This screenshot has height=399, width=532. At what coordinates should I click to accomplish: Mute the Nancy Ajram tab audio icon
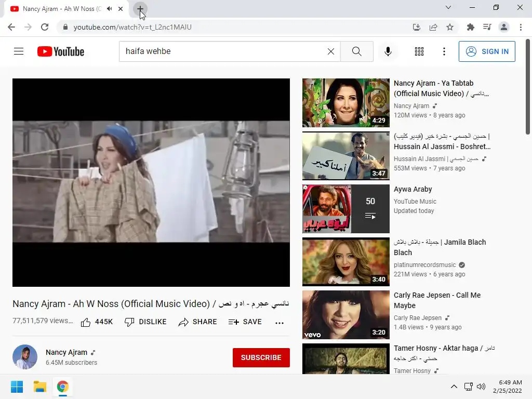point(109,9)
